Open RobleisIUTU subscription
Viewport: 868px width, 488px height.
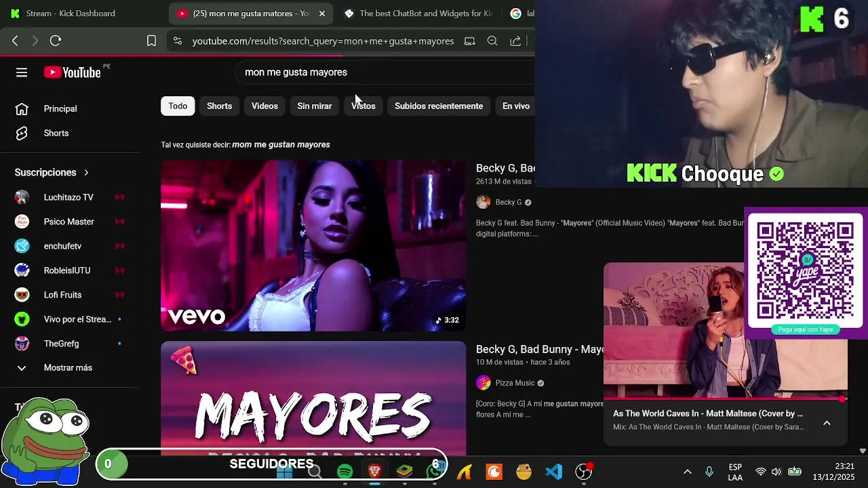[70, 270]
